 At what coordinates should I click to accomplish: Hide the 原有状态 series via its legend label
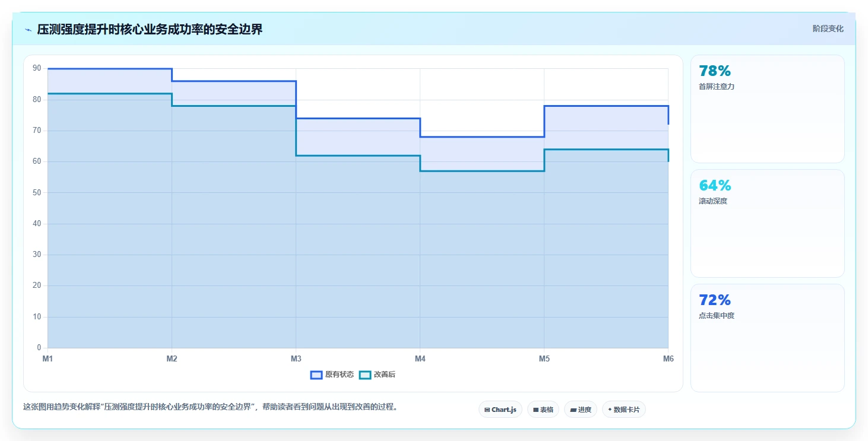click(340, 375)
